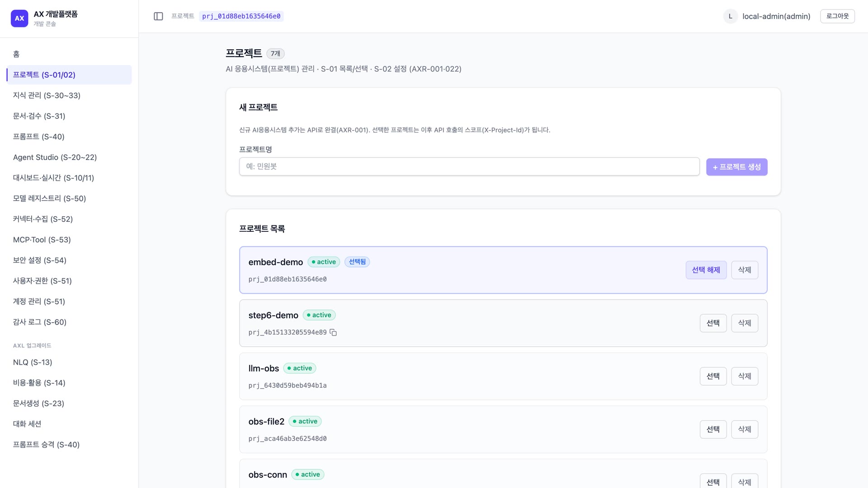Focus the 프로젝트명 input field
The image size is (868, 488).
click(x=469, y=167)
